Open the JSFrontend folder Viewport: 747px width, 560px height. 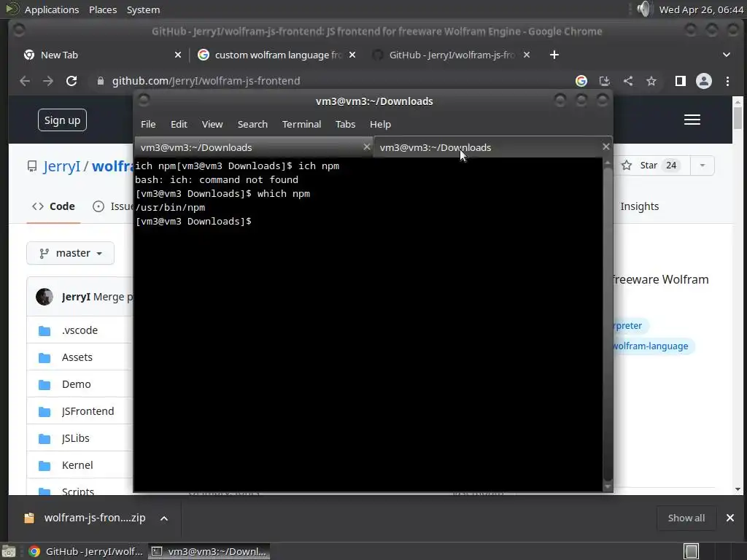[x=88, y=411]
